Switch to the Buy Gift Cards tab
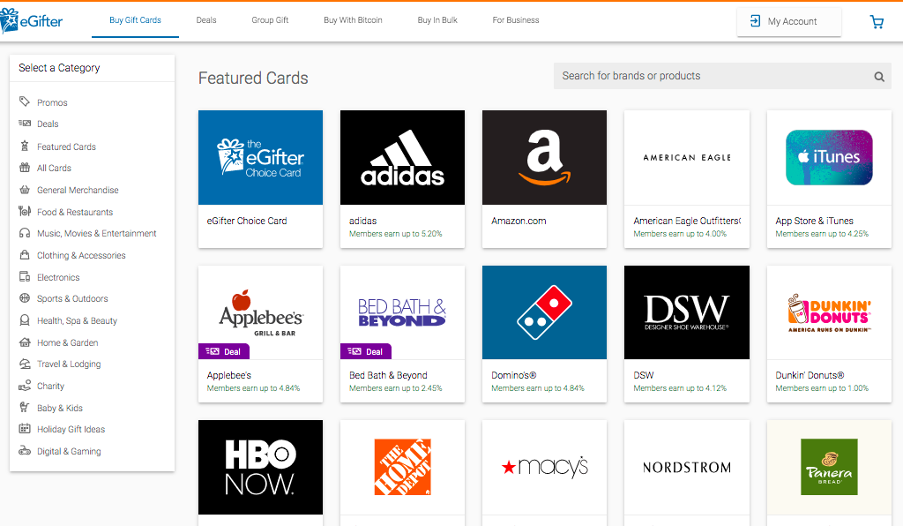 click(x=135, y=20)
